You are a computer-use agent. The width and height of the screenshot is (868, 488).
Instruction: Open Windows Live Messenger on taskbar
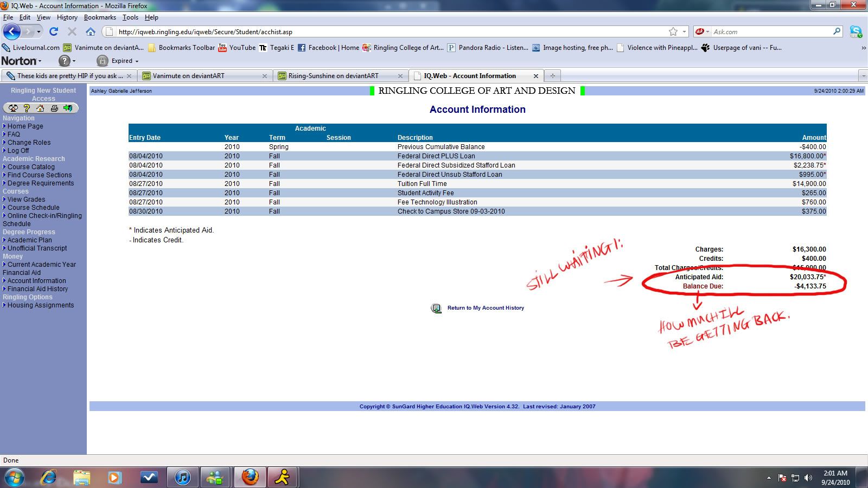click(x=215, y=477)
